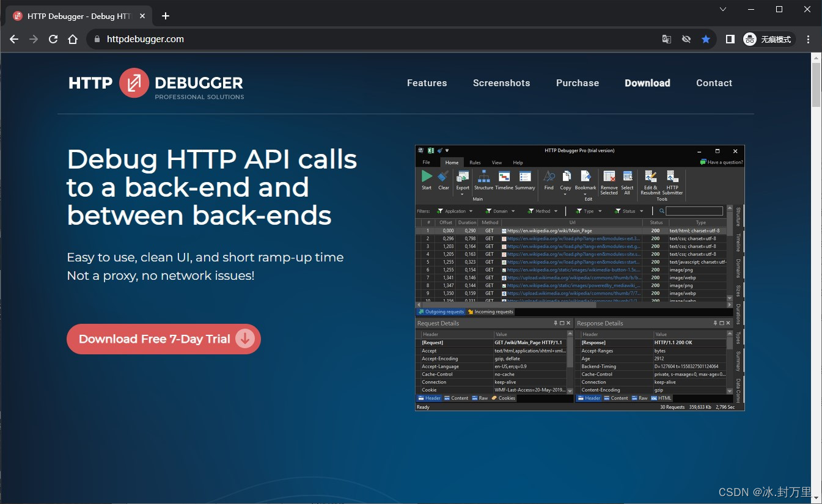Close the HTTP Debugger tab
The height and width of the screenshot is (504, 822).
click(x=144, y=16)
